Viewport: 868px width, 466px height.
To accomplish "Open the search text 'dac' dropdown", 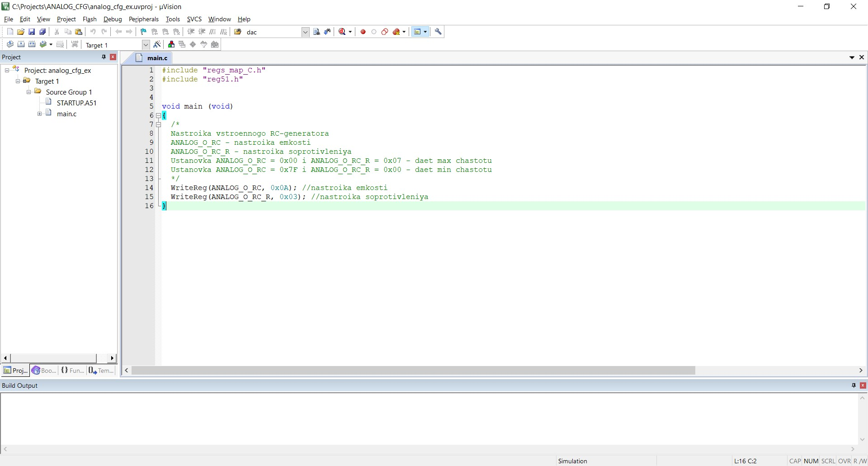I will coord(305,32).
